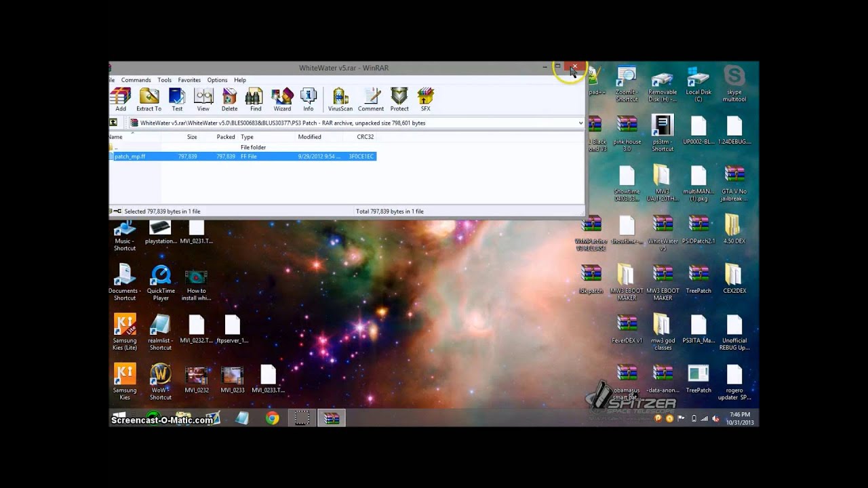Image resolution: width=868 pixels, height=488 pixels.
Task: Select the ps3tm Shortcut icon
Action: click(x=663, y=134)
